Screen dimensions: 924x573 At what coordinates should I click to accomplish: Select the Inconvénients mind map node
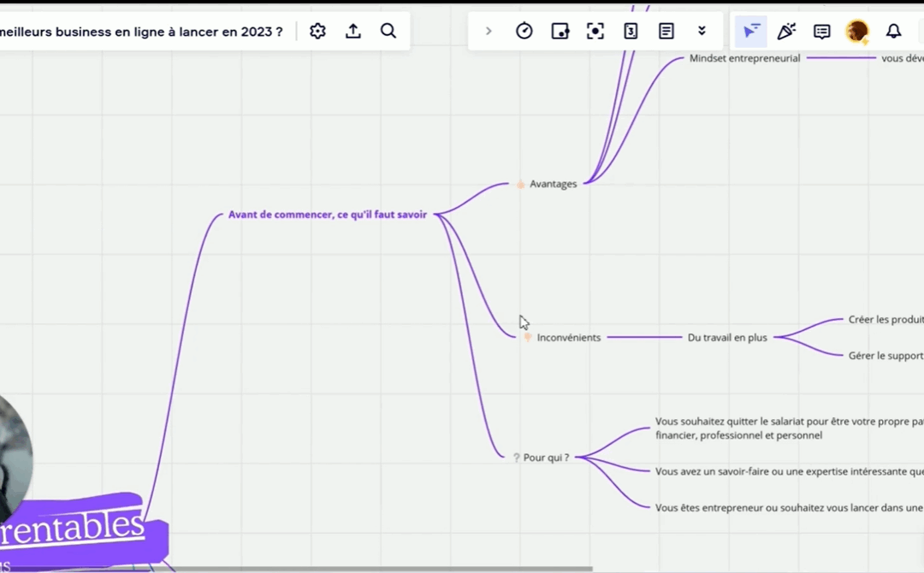click(568, 338)
